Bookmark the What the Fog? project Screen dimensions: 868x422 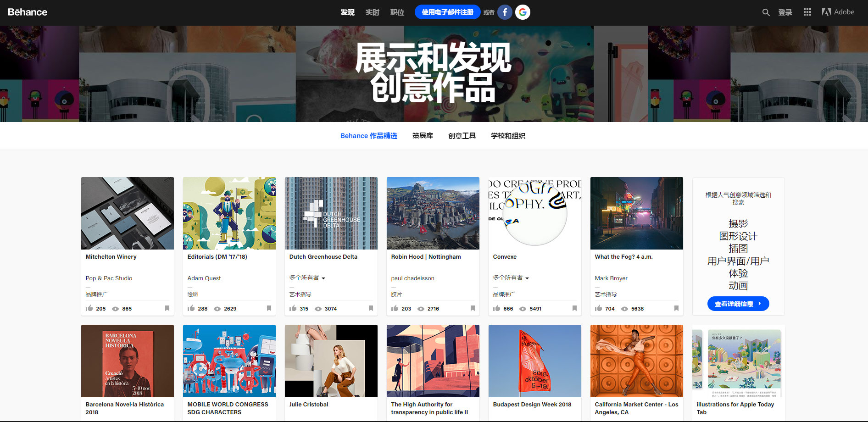pos(676,309)
